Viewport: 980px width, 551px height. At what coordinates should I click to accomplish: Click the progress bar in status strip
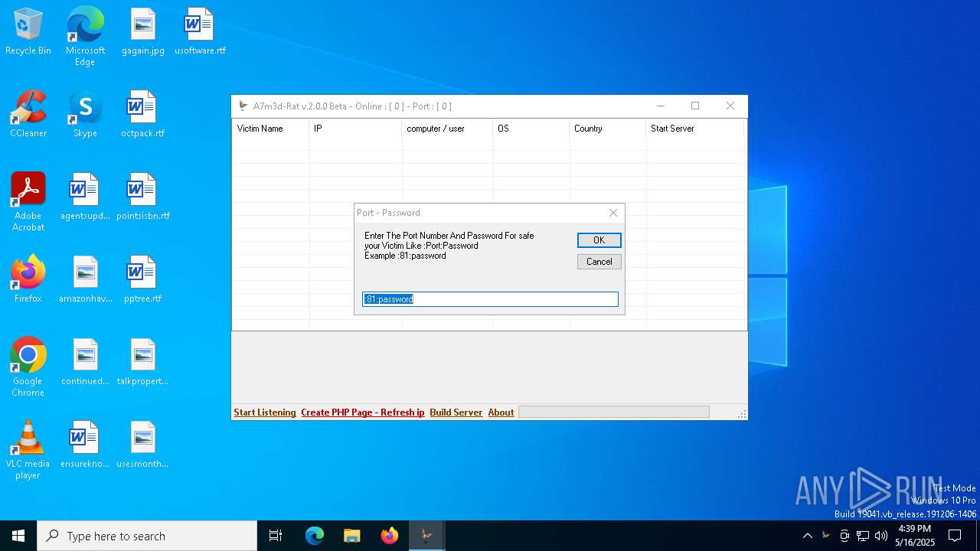(614, 412)
